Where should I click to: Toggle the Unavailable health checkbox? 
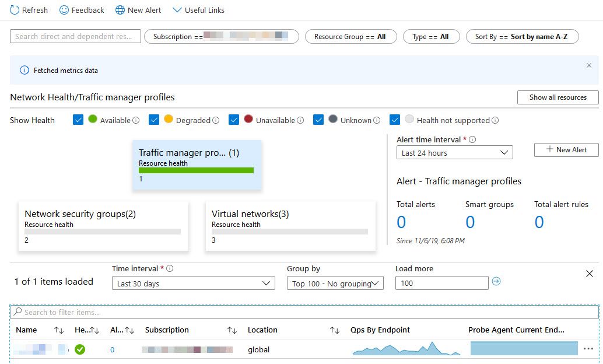coord(234,120)
